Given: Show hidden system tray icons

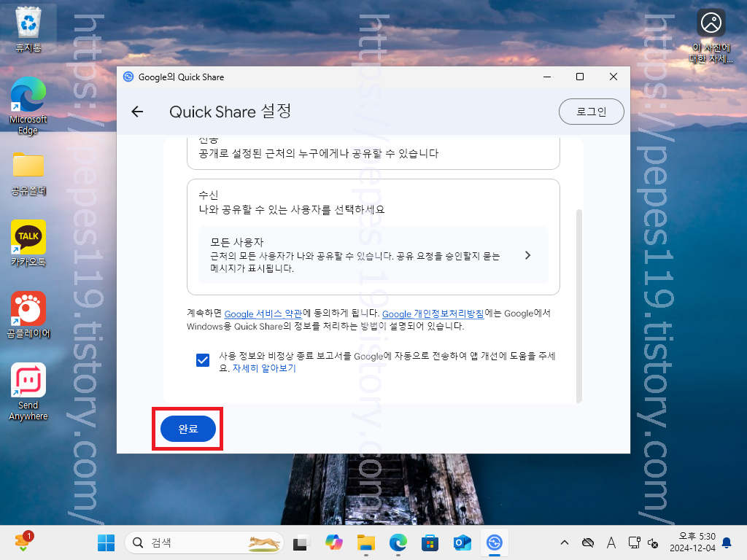Looking at the screenshot, I should (565, 542).
